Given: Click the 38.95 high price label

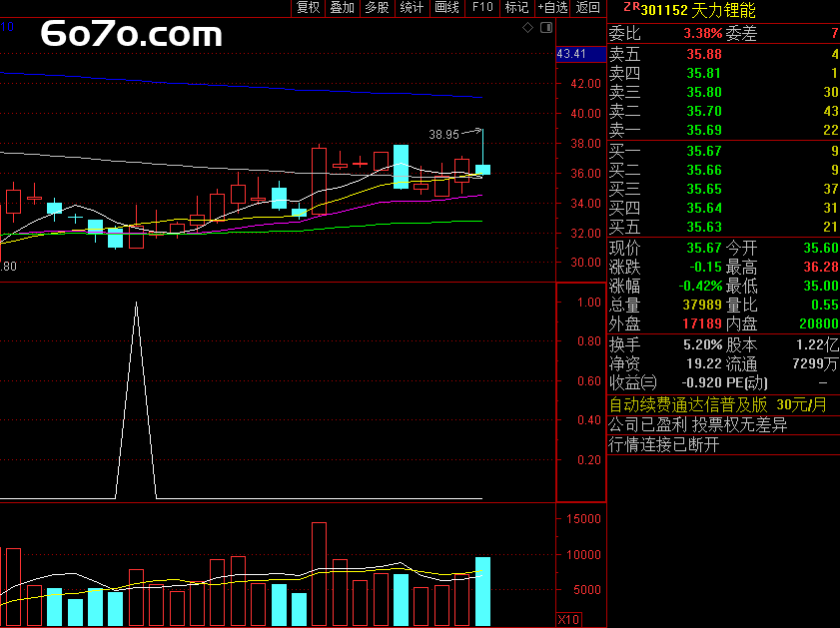Looking at the screenshot, I should (443, 135).
